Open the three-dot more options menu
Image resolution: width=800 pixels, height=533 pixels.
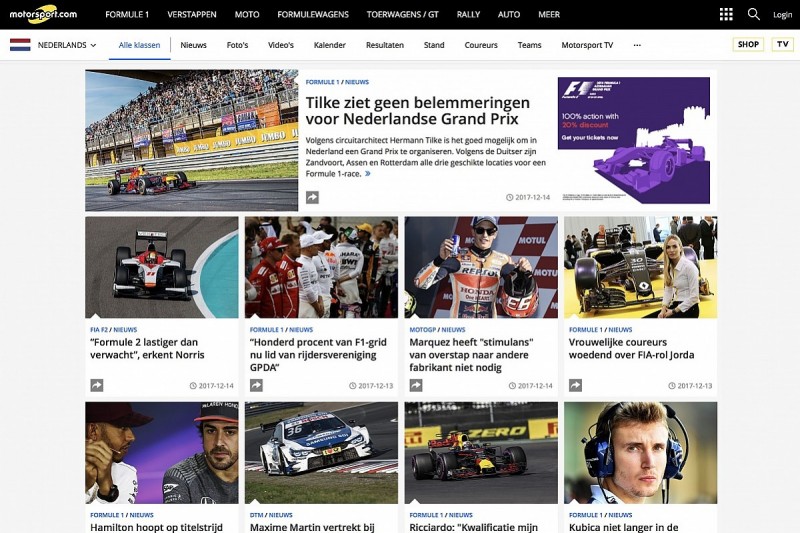coord(637,45)
